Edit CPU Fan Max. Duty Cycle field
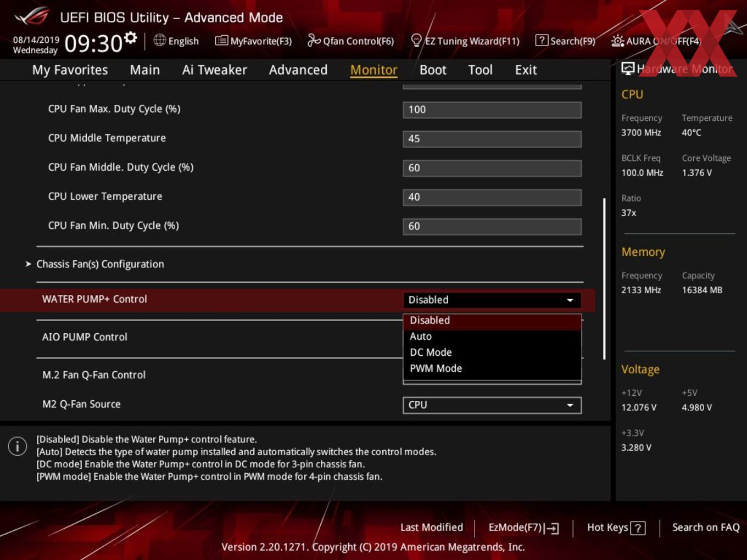The width and height of the screenshot is (747, 560). 492,110
